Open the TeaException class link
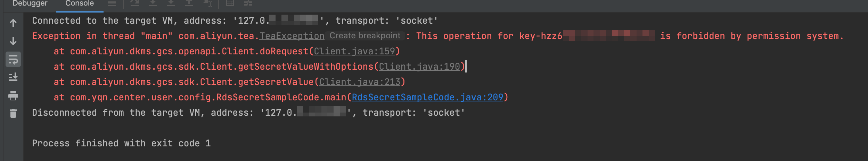This screenshot has width=868, height=161. click(292, 36)
